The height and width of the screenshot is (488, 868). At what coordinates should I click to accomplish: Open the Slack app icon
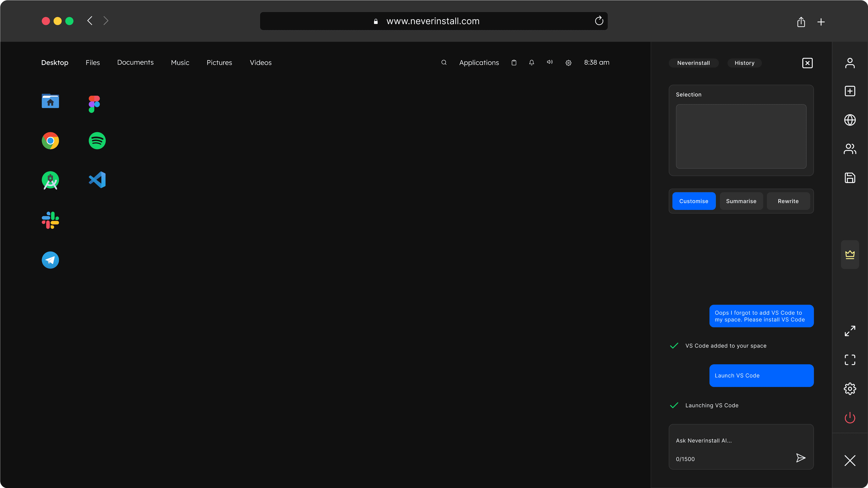(x=50, y=220)
